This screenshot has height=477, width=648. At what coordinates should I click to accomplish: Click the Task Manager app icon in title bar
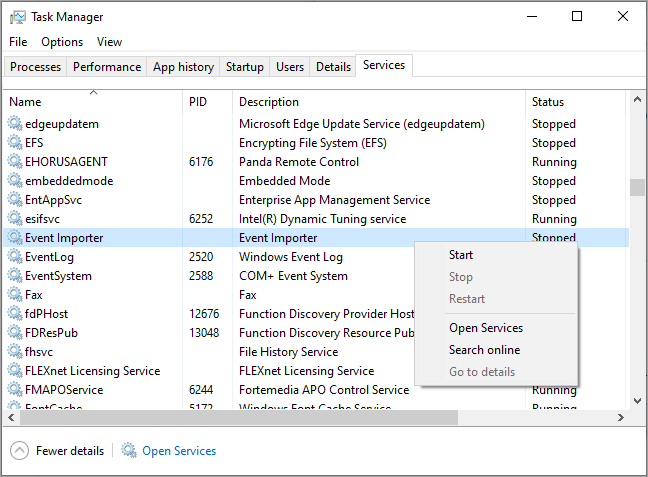(18, 17)
